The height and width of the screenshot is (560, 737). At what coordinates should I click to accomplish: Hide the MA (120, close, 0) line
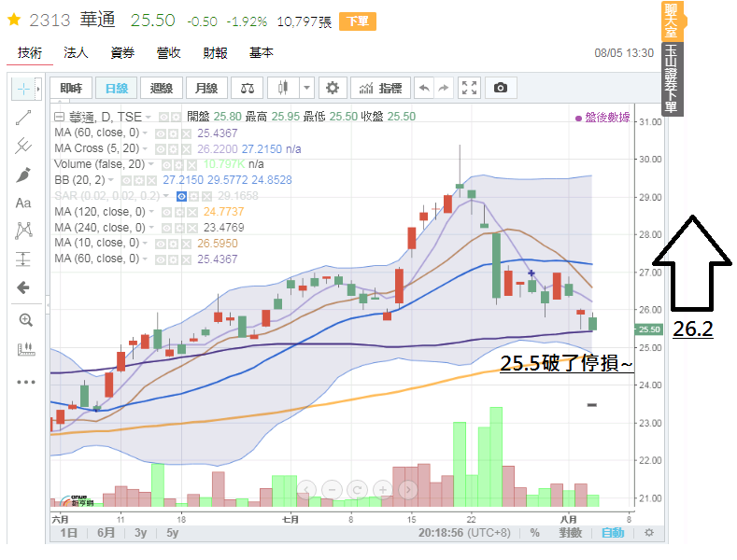tap(166, 213)
